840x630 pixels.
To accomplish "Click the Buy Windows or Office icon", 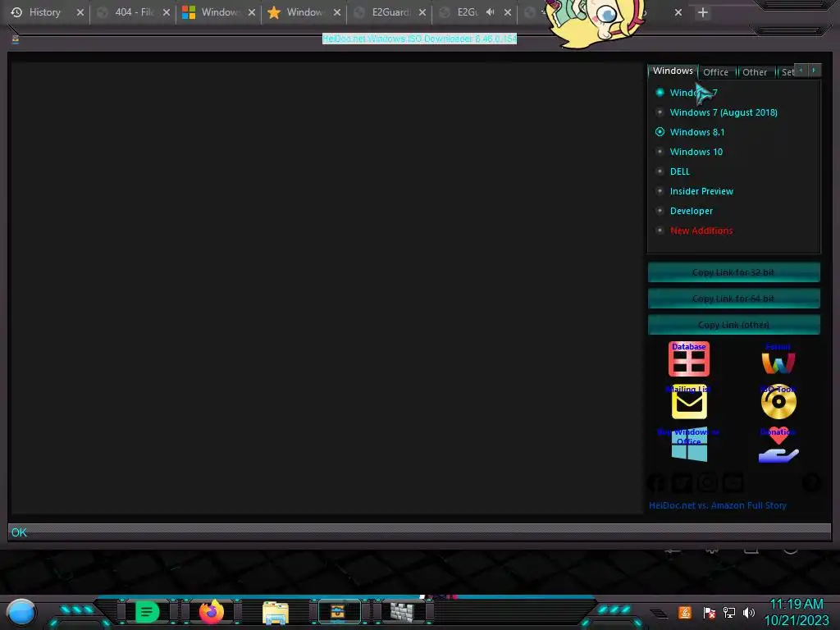I will (689, 445).
